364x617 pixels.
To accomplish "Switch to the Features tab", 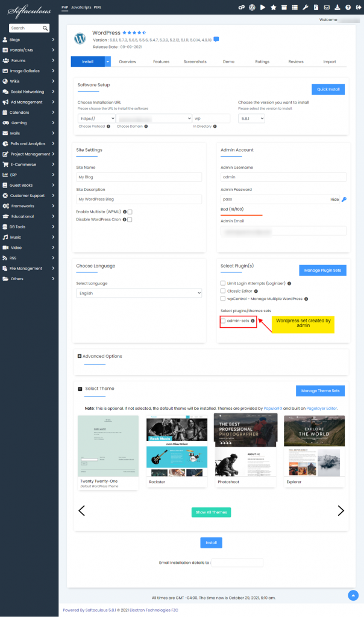I will click(x=162, y=62).
